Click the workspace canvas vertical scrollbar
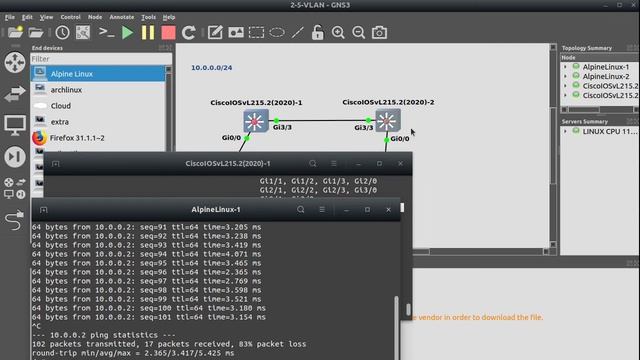640x360 pixels. tap(553, 145)
